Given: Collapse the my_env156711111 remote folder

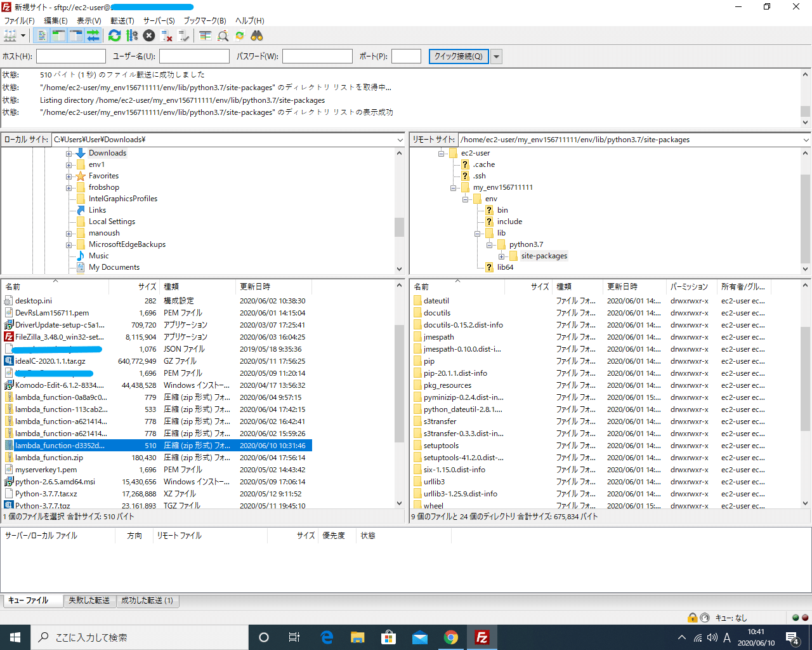Looking at the screenshot, I should point(453,187).
